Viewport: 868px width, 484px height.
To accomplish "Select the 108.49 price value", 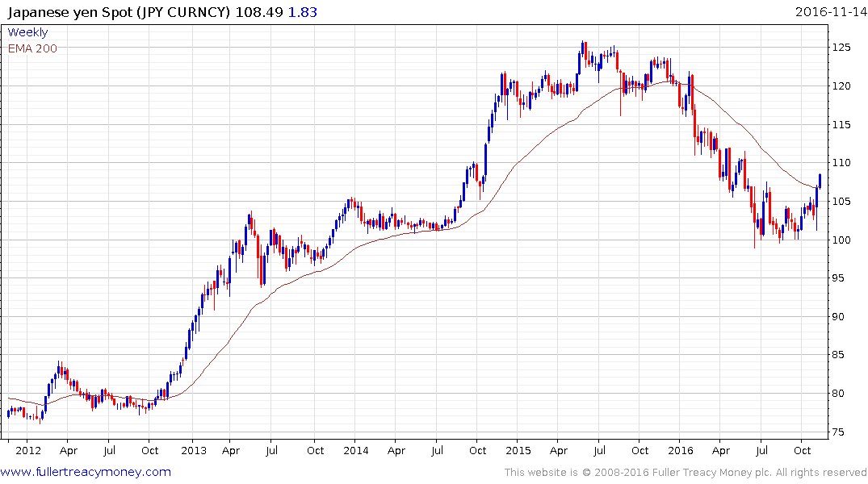I will tap(259, 12).
